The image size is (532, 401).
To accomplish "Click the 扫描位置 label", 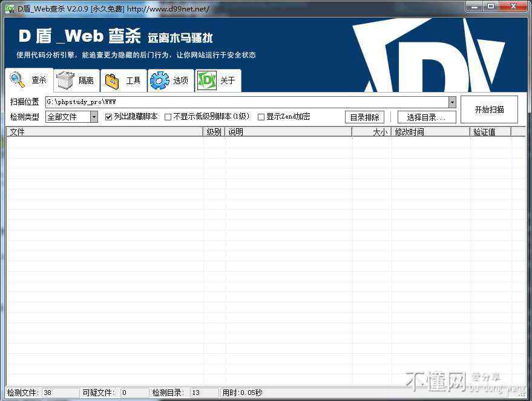I will pos(24,102).
